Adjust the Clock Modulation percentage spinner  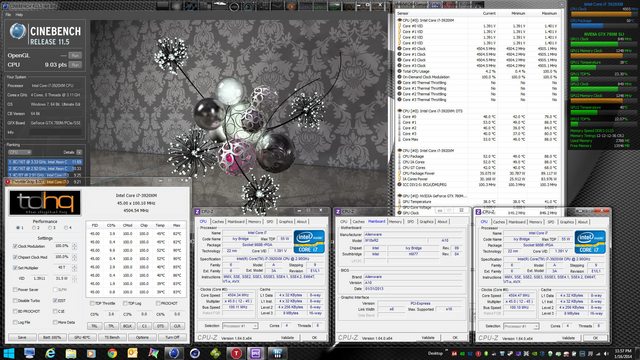tap(74, 246)
